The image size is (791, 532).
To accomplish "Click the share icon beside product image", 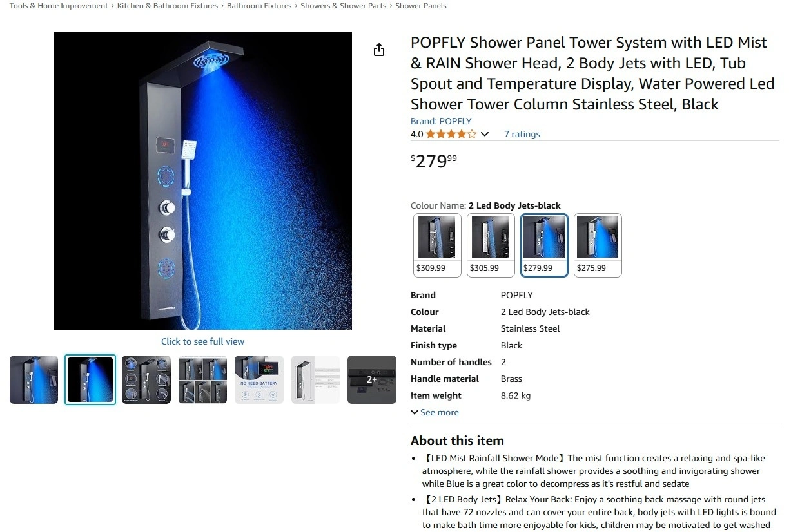I will tap(379, 50).
